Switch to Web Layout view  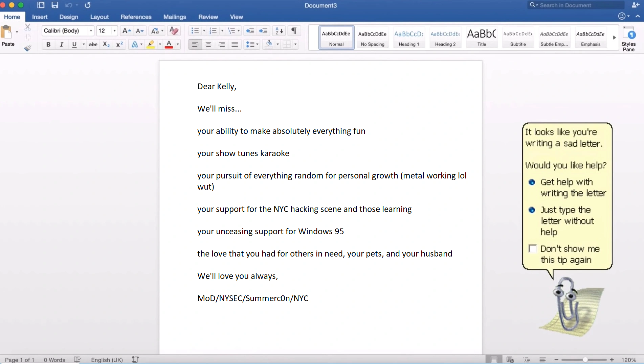click(510, 360)
